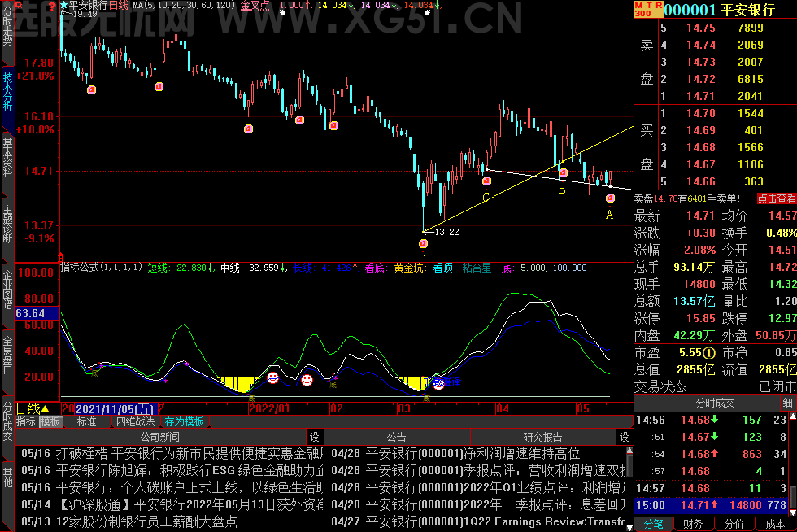Open 分时成交 sidebar tab
This screenshot has width=797, height=532.
coord(7,421)
